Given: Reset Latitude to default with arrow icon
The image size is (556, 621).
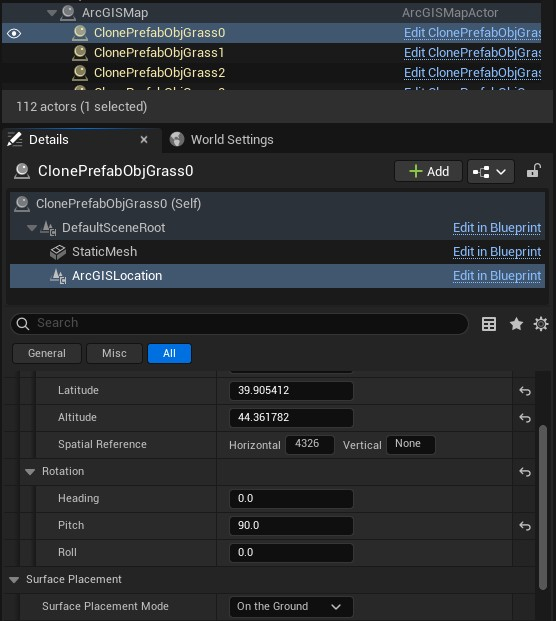Looking at the screenshot, I should pyautogui.click(x=525, y=391).
